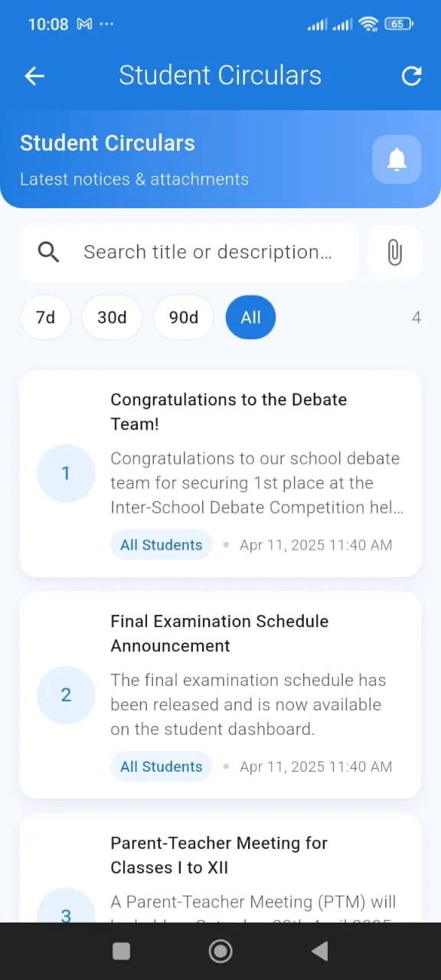Tap the magnifying glass search icon

click(47, 252)
